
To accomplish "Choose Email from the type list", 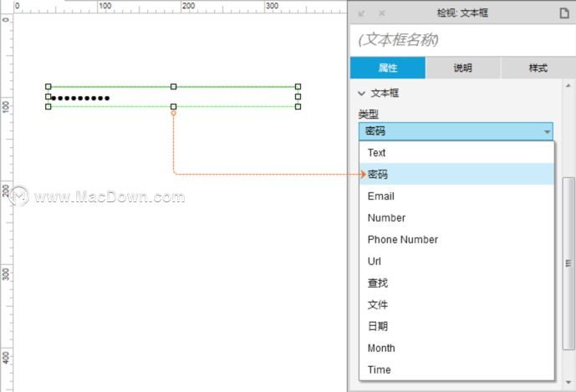I will (x=456, y=196).
